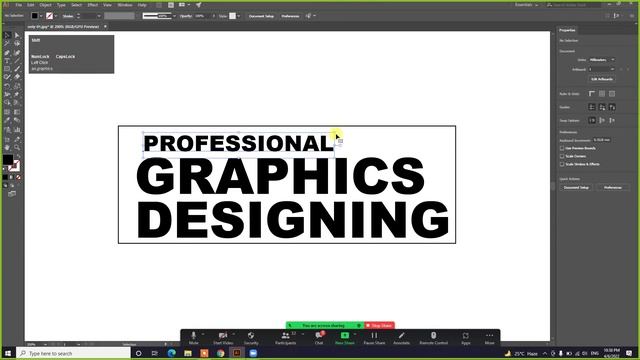Image resolution: width=640 pixels, height=360 pixels.
Task: Select the Hand tool
Action: click(x=7, y=147)
